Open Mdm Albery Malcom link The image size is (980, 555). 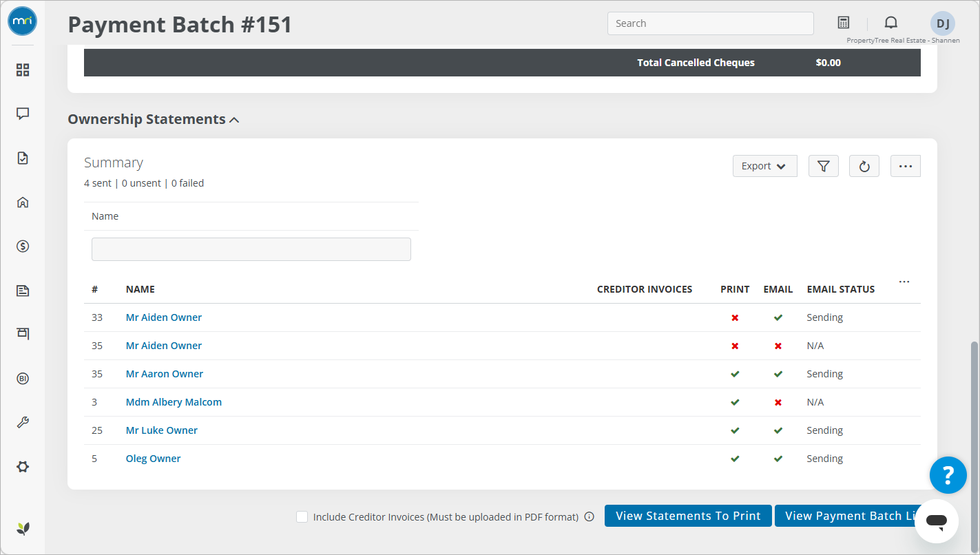[174, 402]
